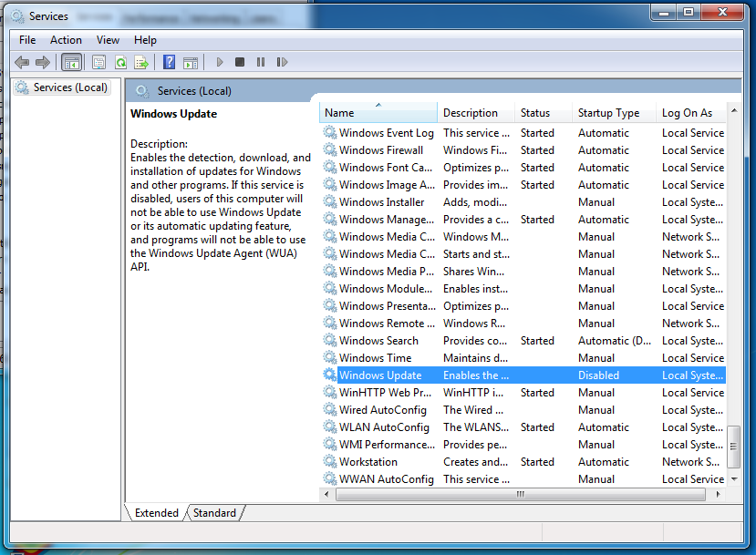The height and width of the screenshot is (555, 756).
Task: Click the horizontal scrollbar right arrow
Action: tap(719, 494)
